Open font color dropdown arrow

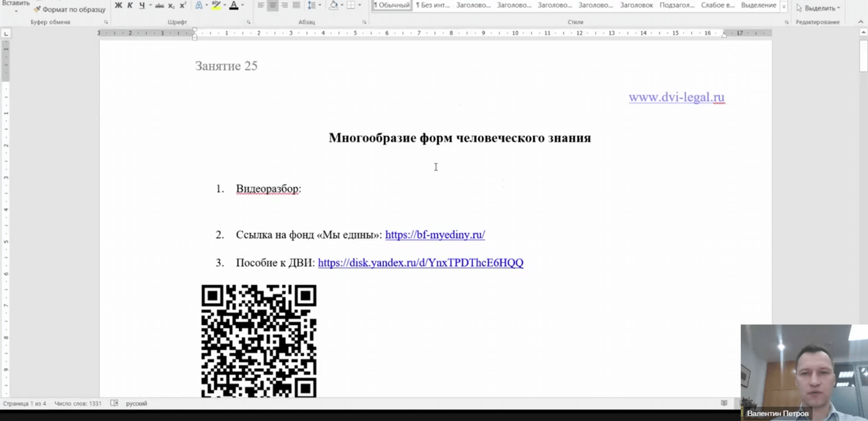click(242, 5)
